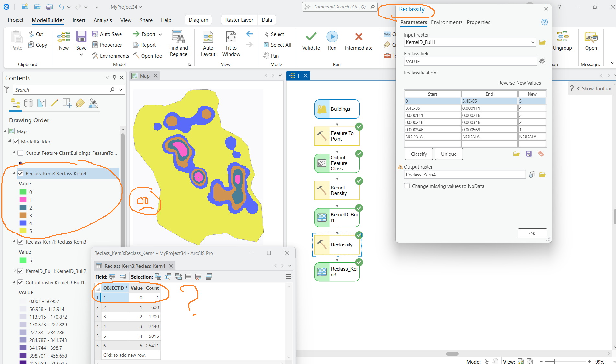
Task: Open the Export dropdown menu
Action: coord(160,34)
